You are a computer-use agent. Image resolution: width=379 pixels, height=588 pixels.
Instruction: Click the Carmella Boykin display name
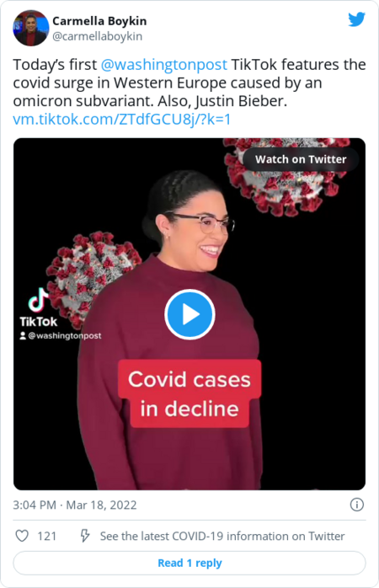coord(99,21)
